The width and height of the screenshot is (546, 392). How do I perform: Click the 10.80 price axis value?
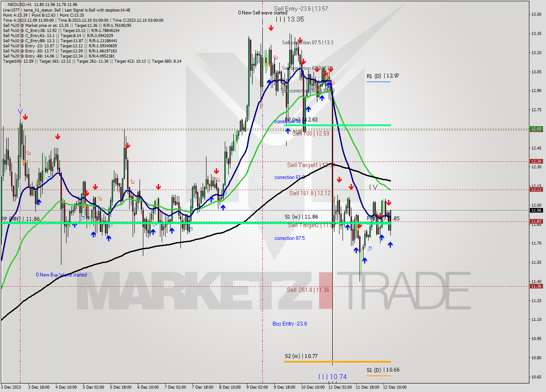536,357
